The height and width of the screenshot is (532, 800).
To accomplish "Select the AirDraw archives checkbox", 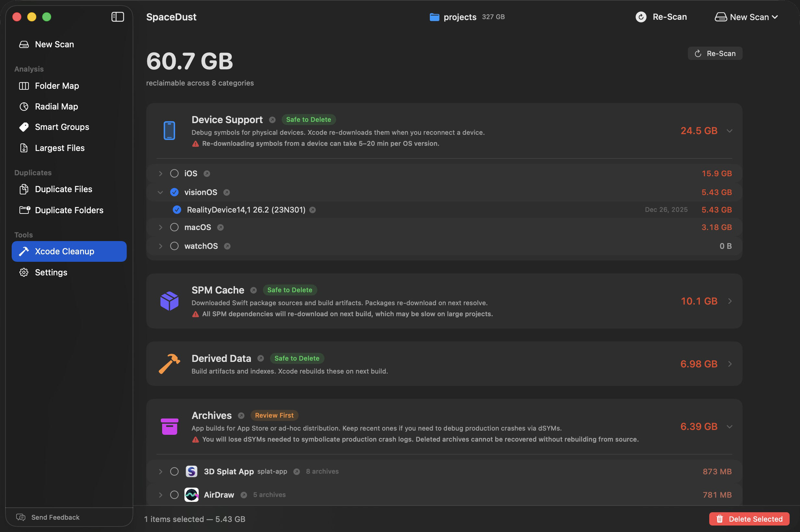I will (x=174, y=495).
